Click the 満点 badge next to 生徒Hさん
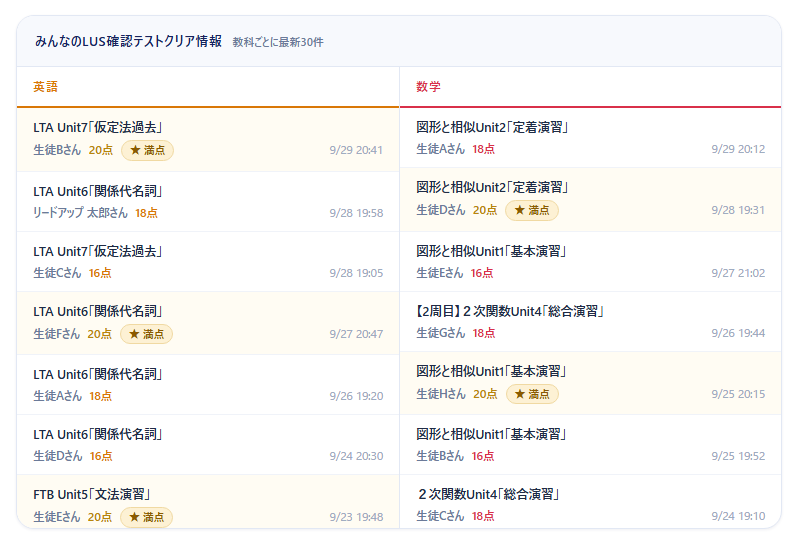 [532, 394]
